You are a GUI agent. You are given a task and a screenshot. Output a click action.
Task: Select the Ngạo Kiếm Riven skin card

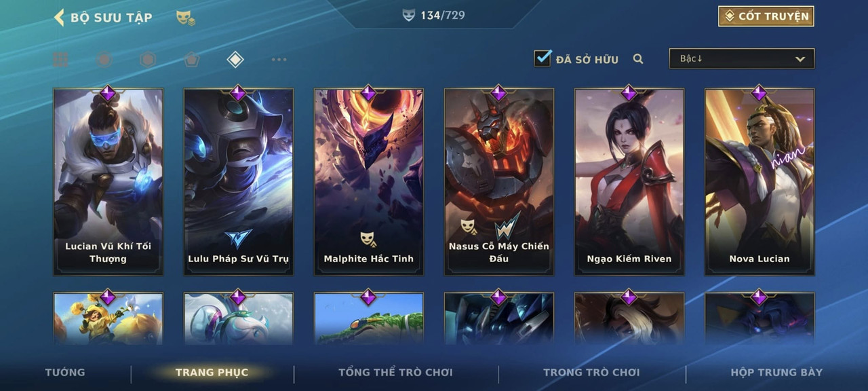coord(629,182)
